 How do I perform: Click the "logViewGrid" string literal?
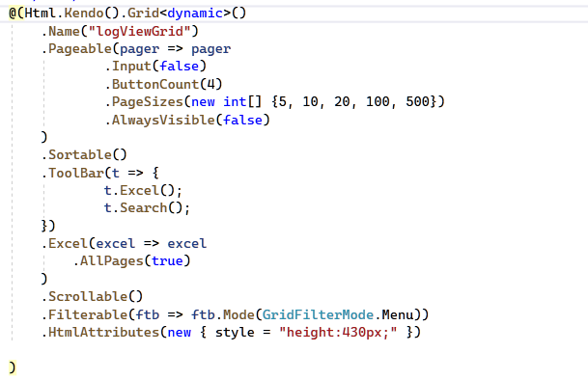pyautogui.click(x=139, y=31)
